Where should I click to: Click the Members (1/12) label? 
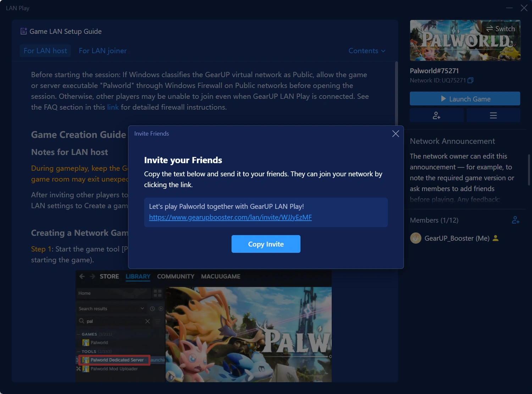tap(434, 220)
